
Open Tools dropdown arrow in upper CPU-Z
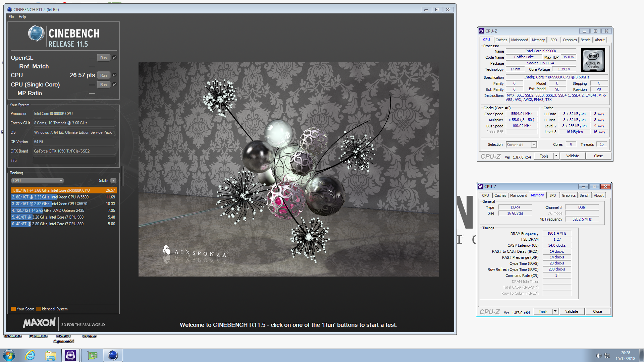(556, 156)
